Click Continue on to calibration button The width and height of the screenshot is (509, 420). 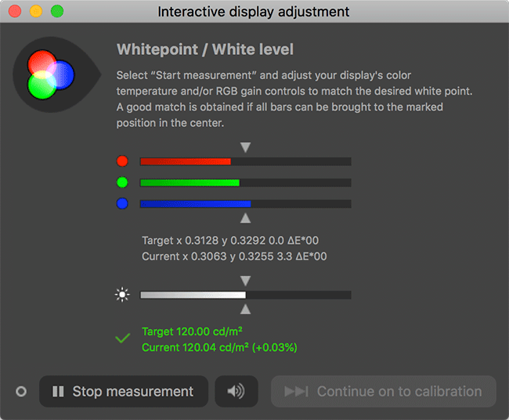pyautogui.click(x=384, y=392)
